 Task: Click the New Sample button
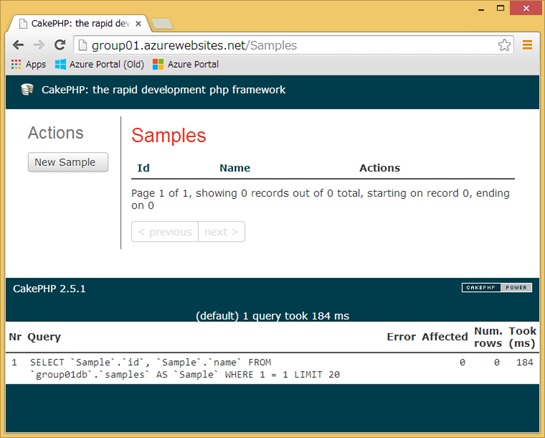(68, 162)
